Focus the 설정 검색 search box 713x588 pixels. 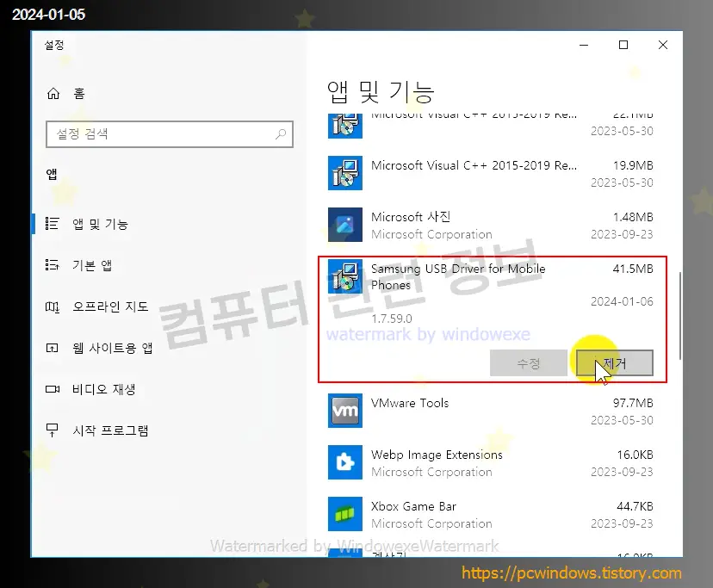click(169, 134)
